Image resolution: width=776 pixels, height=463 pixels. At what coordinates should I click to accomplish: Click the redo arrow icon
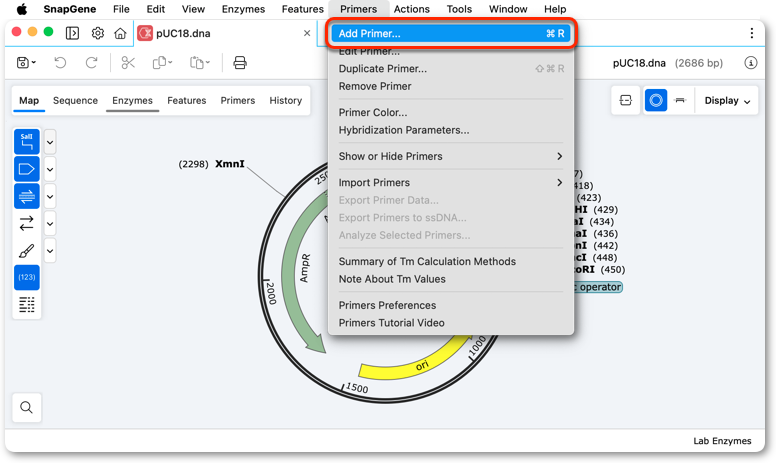coord(92,63)
